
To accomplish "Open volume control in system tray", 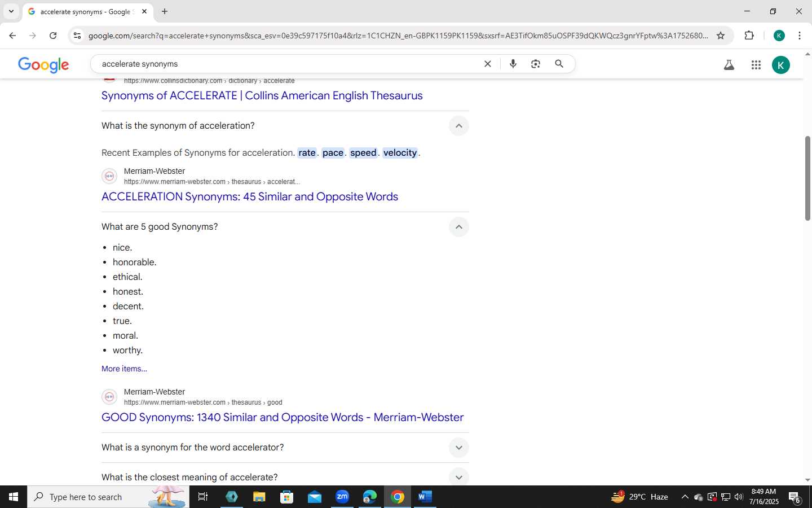I will tap(739, 497).
